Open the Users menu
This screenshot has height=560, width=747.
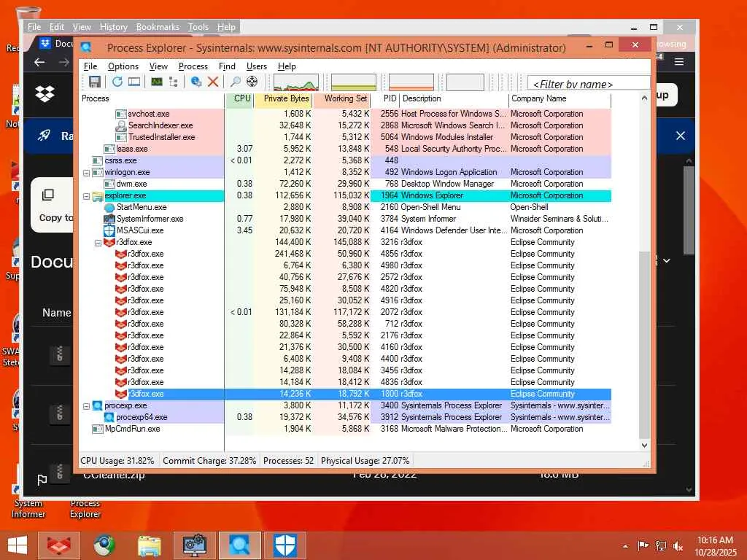(x=256, y=66)
